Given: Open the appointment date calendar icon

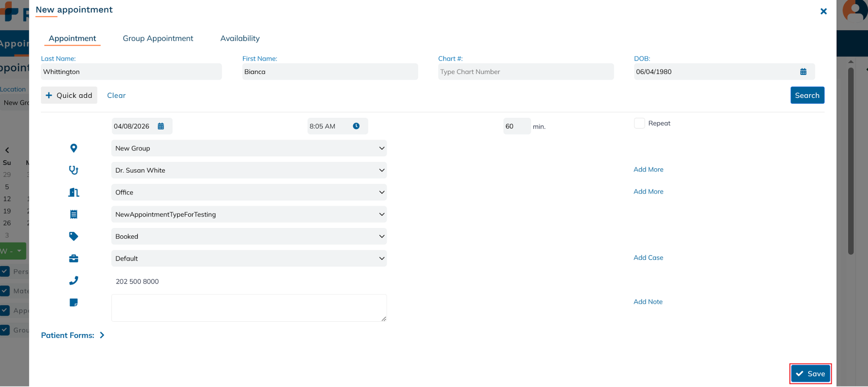Looking at the screenshot, I should 161,126.
